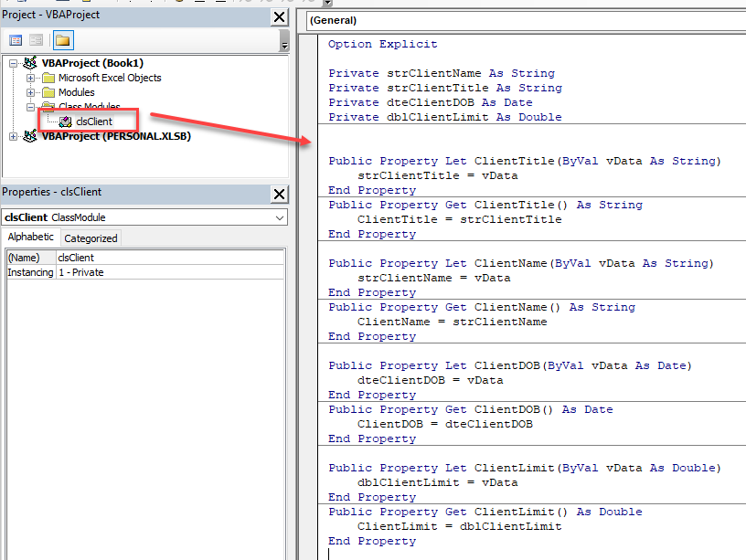Select VBAProject (PERSONAL.XLSB) in the tree

coord(116,136)
